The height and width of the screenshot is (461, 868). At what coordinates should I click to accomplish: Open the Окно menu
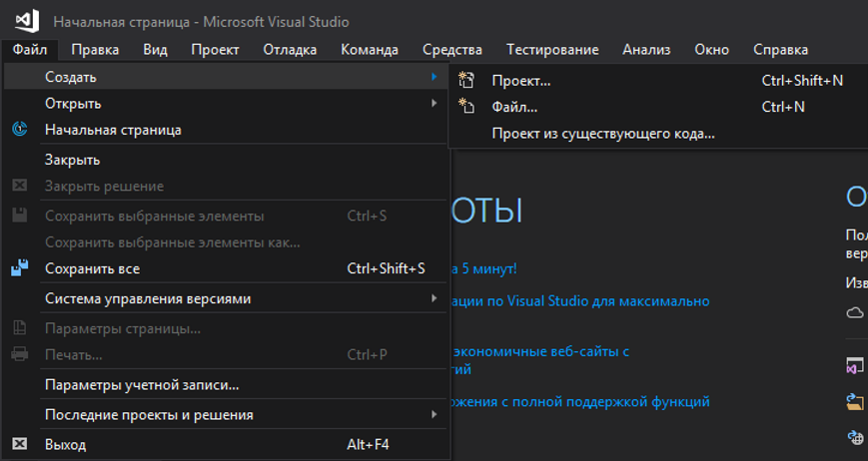click(712, 49)
